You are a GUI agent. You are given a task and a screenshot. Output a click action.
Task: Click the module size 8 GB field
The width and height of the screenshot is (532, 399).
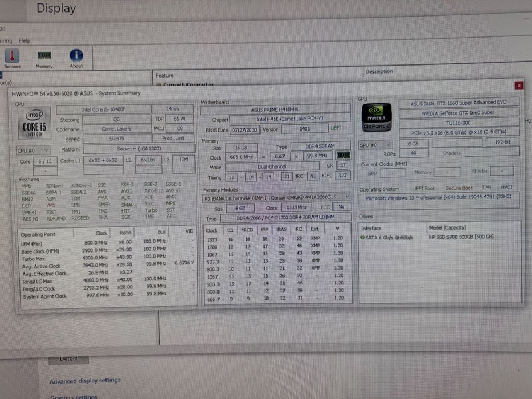pos(240,208)
